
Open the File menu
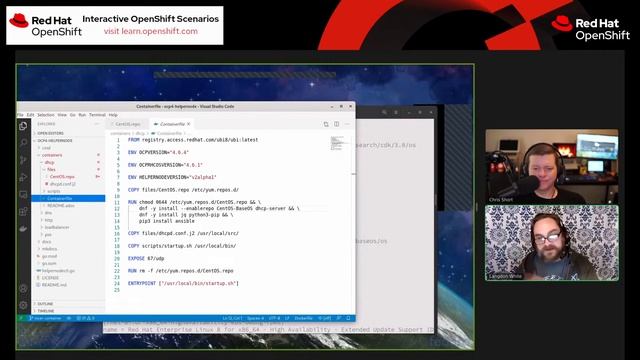pyautogui.click(x=20, y=115)
